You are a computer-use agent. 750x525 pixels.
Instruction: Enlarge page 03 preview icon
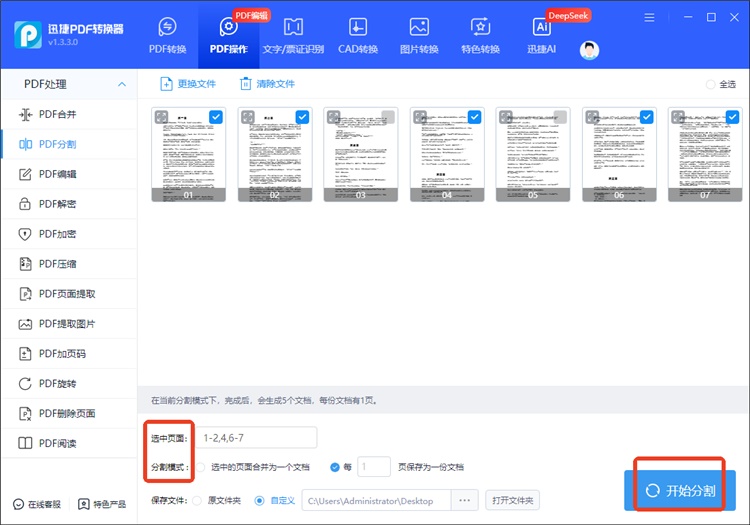(x=333, y=117)
